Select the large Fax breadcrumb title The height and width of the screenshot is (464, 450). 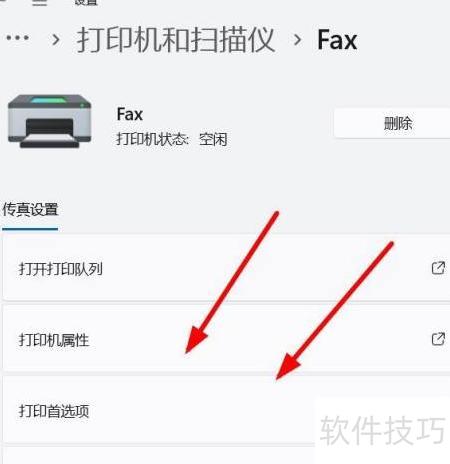pos(337,40)
